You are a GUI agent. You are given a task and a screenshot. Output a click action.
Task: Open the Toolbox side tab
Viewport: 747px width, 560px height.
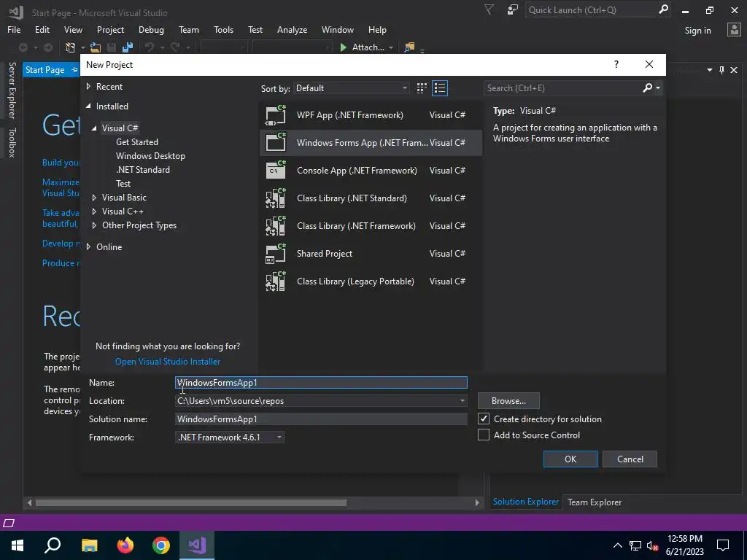[x=12, y=142]
